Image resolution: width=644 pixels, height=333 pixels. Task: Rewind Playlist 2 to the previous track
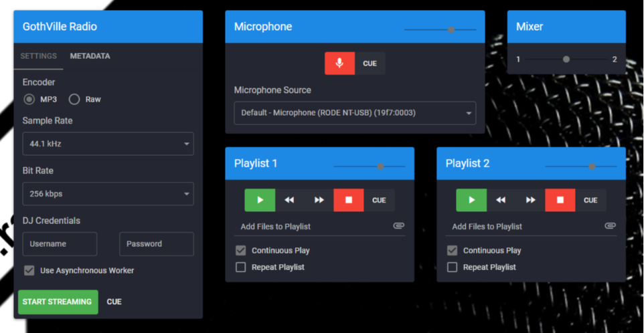[501, 200]
